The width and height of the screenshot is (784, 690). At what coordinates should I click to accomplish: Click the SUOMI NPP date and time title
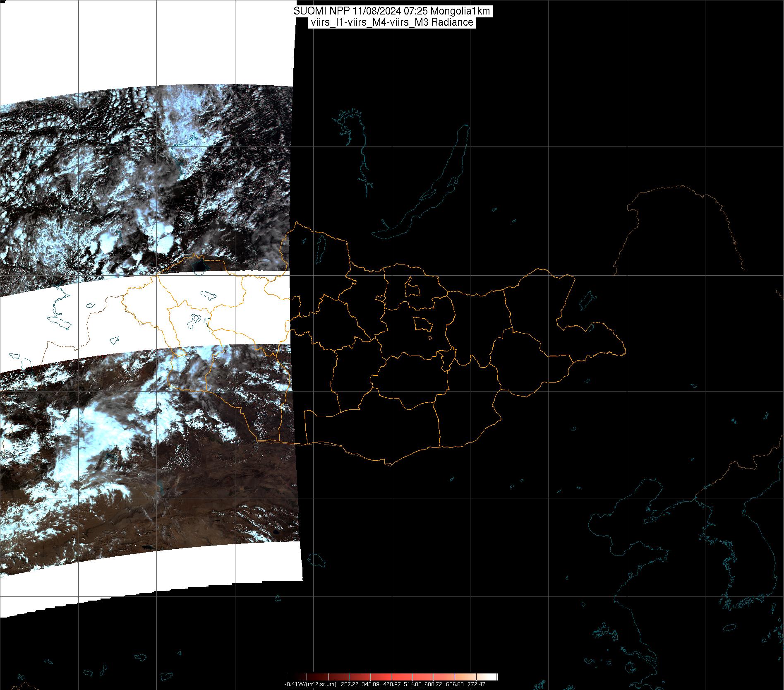pyautogui.click(x=391, y=11)
